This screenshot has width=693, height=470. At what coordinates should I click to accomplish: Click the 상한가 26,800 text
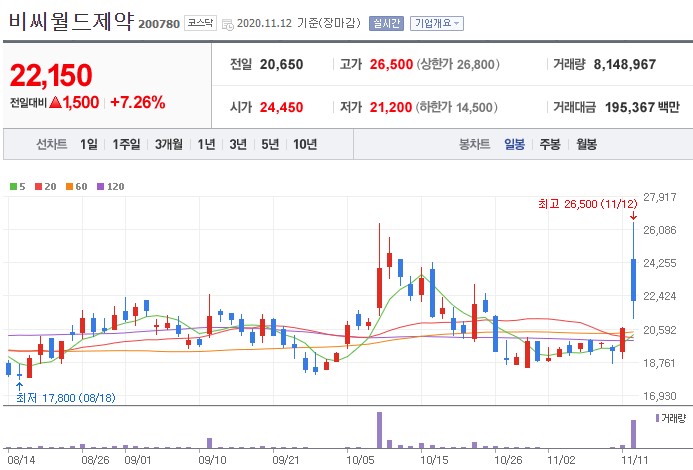pos(458,65)
